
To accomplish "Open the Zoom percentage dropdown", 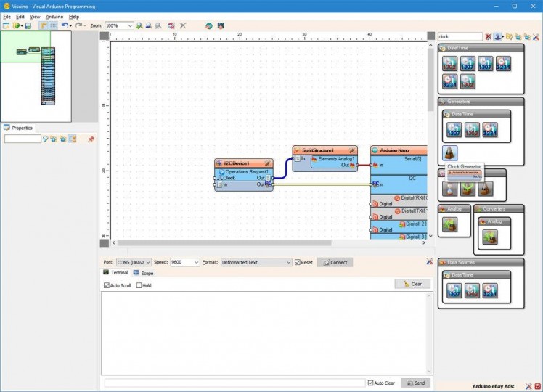I will [130, 25].
